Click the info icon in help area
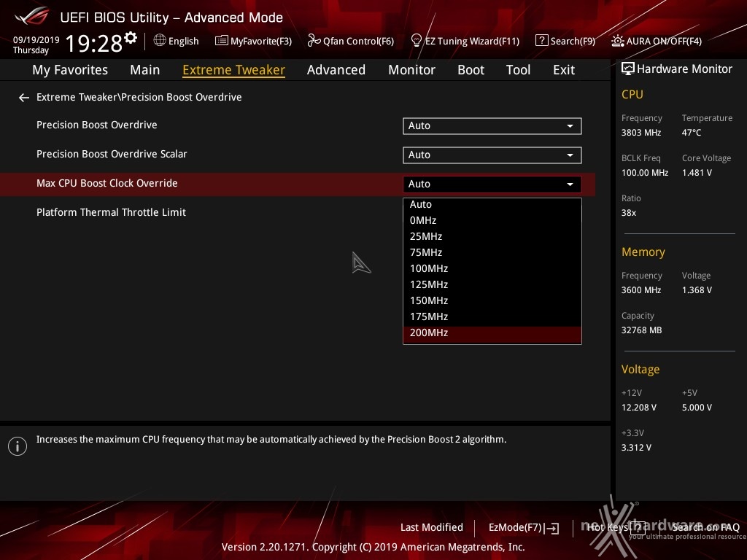This screenshot has width=747, height=560. tap(18, 446)
